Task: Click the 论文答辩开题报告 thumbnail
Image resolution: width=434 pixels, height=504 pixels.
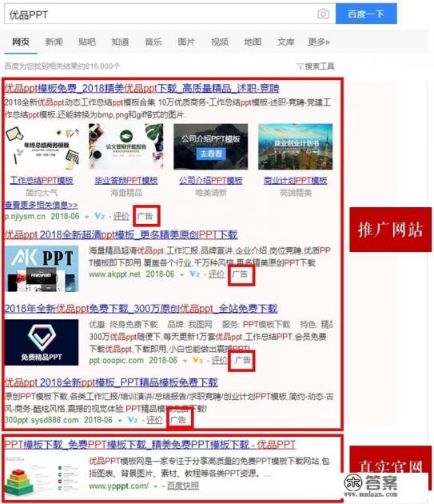Action: click(x=126, y=146)
